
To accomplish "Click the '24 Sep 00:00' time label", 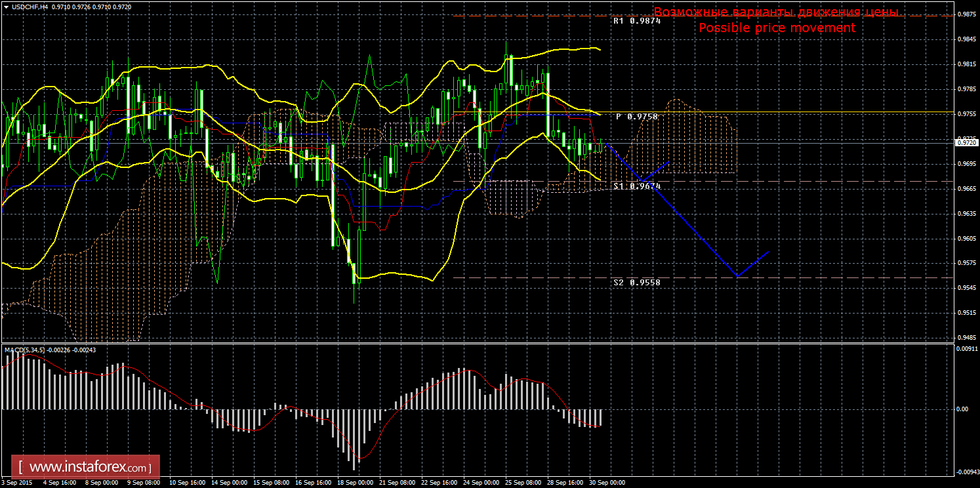I will coord(480,482).
